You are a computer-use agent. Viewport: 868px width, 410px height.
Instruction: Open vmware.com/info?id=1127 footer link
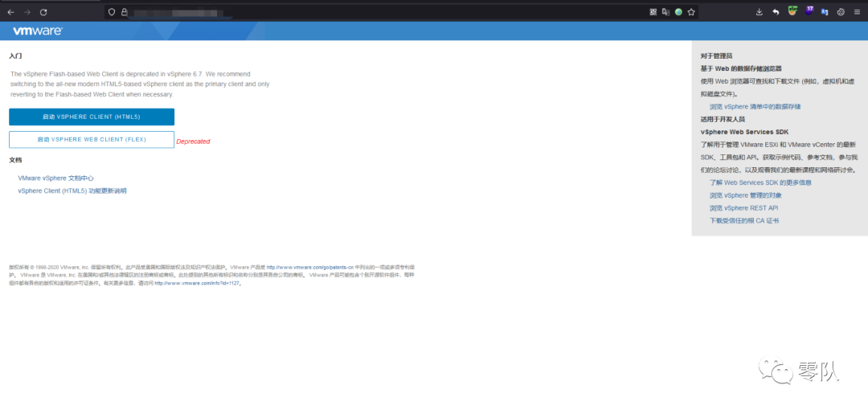(x=198, y=283)
